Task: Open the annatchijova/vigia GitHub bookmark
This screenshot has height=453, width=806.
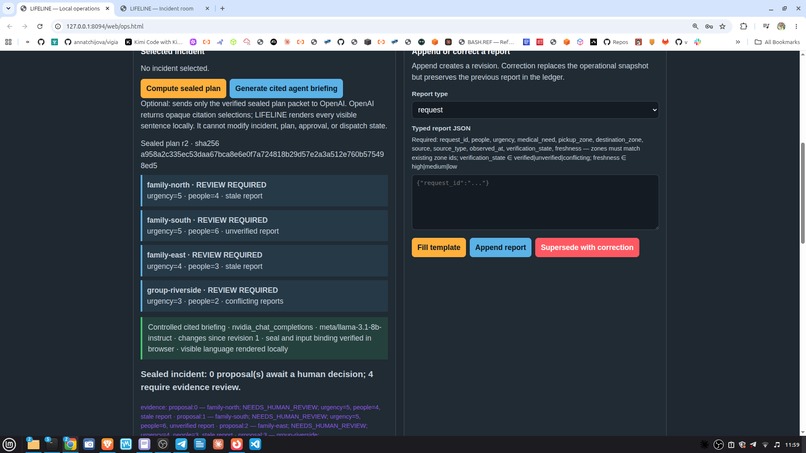Action: [x=91, y=42]
